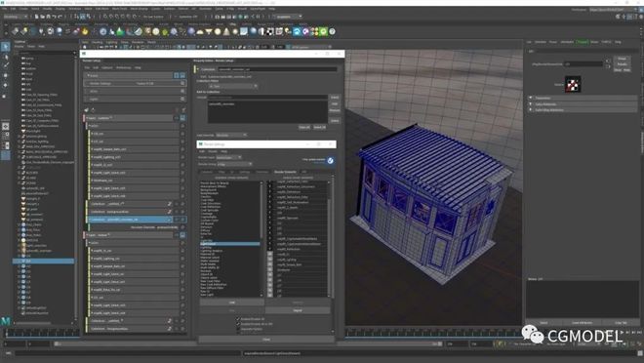Expand the first collapsed Attribute Editor section
This screenshot has width=644, height=363.
(x=583, y=99)
